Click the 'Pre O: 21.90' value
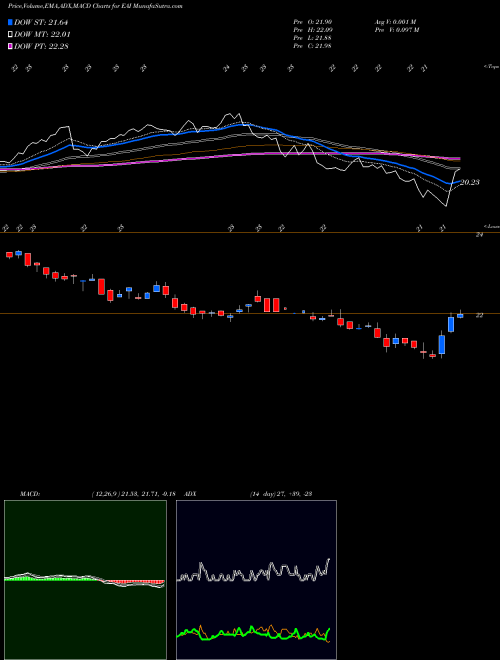500x660 pixels. click(313, 22)
